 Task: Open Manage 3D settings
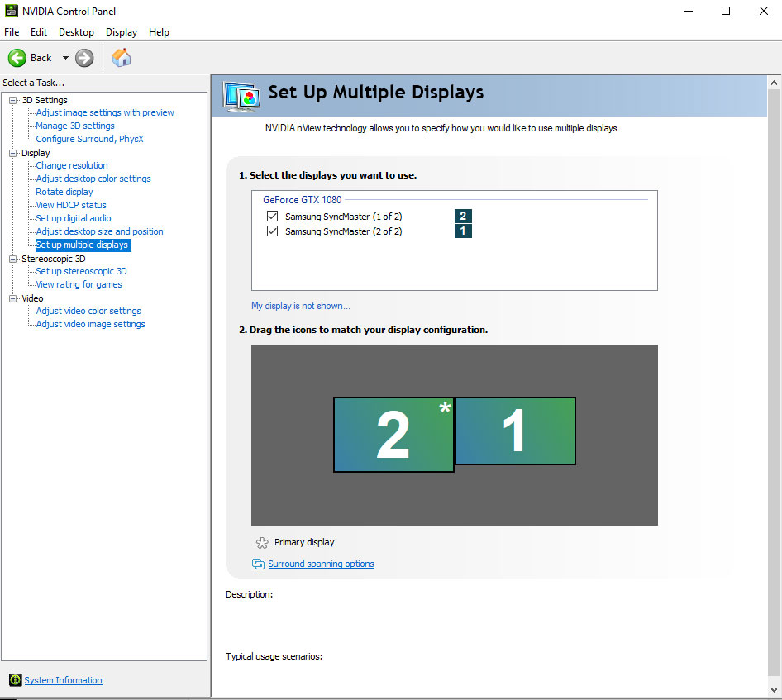pyautogui.click(x=75, y=126)
